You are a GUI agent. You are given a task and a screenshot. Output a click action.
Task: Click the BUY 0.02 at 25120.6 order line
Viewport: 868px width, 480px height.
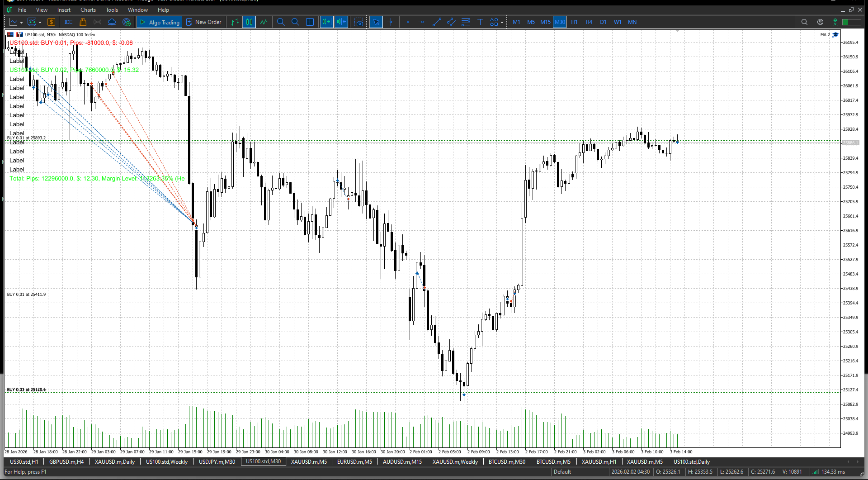pos(423,392)
